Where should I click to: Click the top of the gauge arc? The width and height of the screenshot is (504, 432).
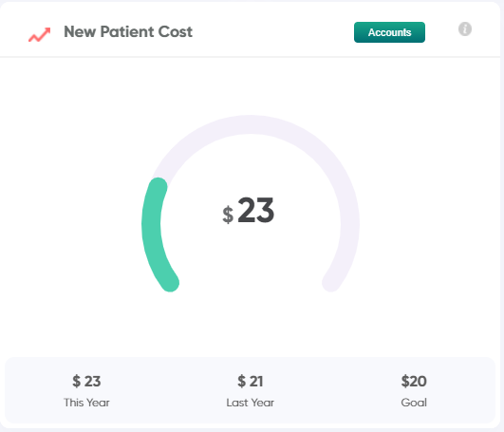[x=251, y=124]
